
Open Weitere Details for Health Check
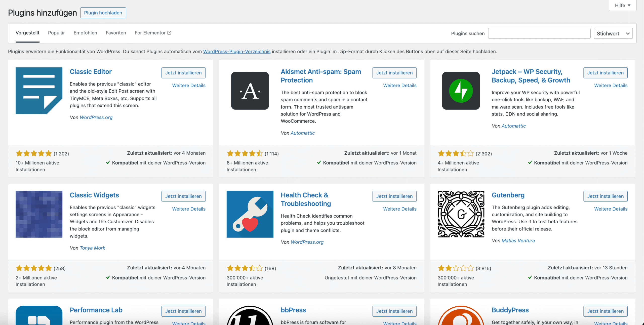click(400, 209)
